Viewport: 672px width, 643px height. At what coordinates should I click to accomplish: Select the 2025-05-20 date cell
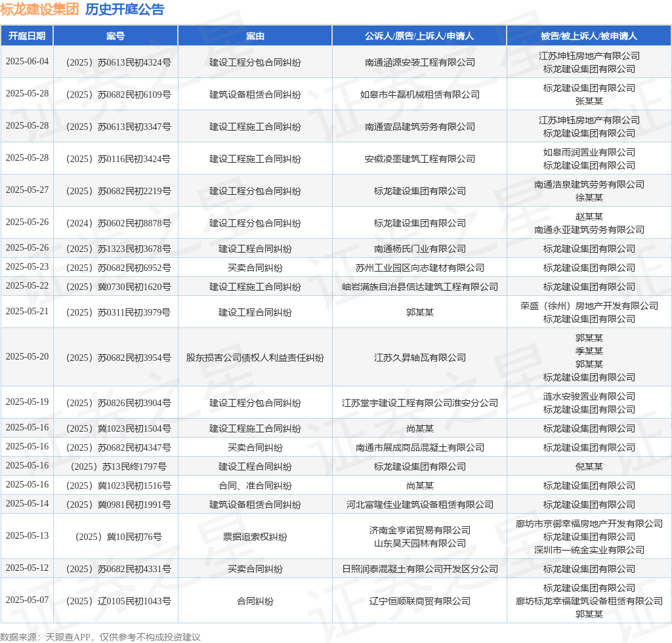coord(27,356)
